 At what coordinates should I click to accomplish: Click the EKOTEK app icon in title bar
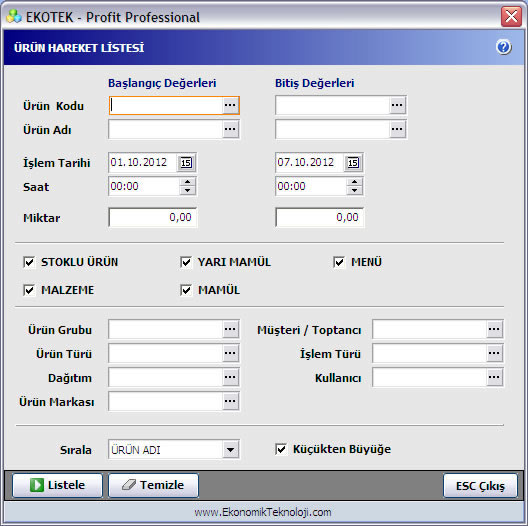[14, 17]
